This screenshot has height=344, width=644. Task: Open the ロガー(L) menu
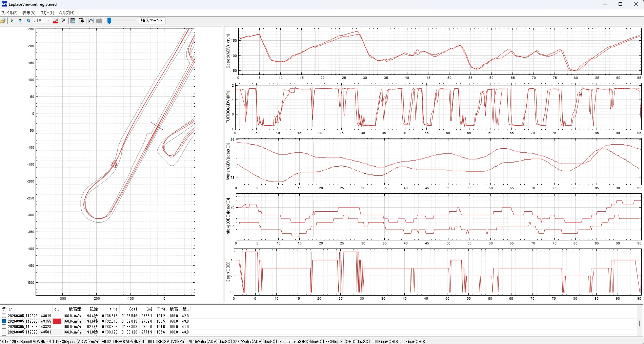[x=47, y=13]
